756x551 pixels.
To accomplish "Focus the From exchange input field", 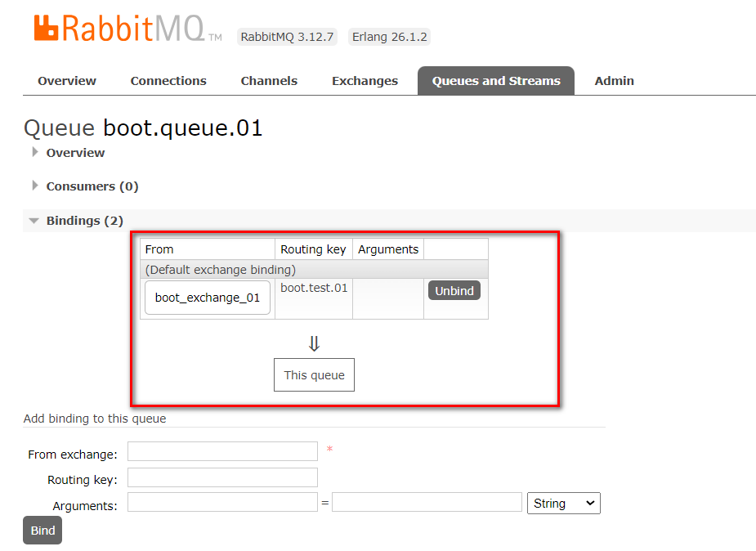I will point(222,451).
